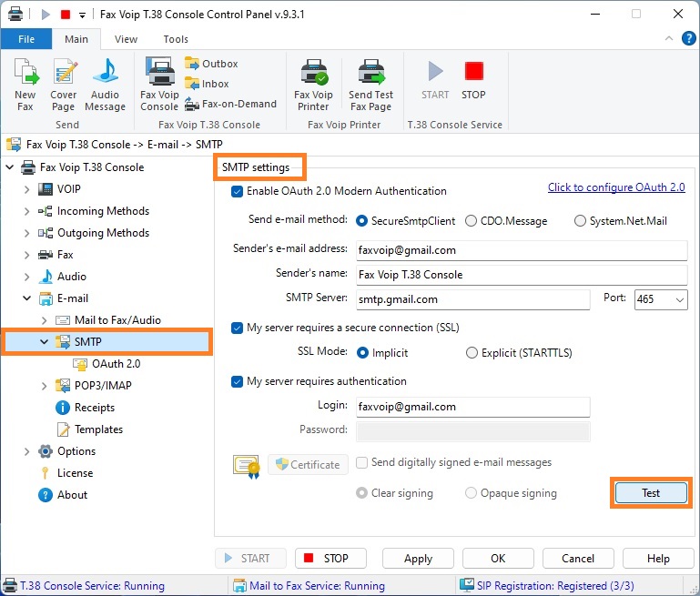700x596 pixels.
Task: Click the bottom STOP button
Action: pyautogui.click(x=330, y=559)
